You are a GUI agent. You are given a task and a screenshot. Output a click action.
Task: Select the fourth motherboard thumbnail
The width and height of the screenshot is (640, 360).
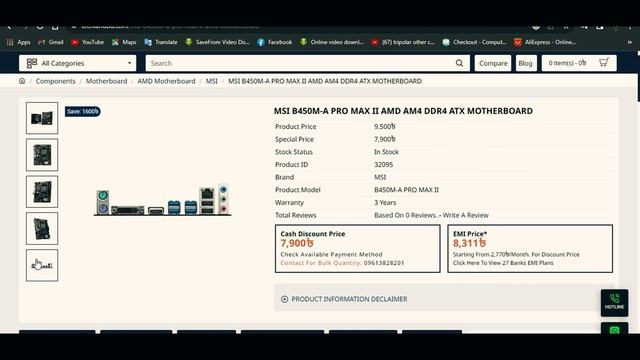(42, 229)
